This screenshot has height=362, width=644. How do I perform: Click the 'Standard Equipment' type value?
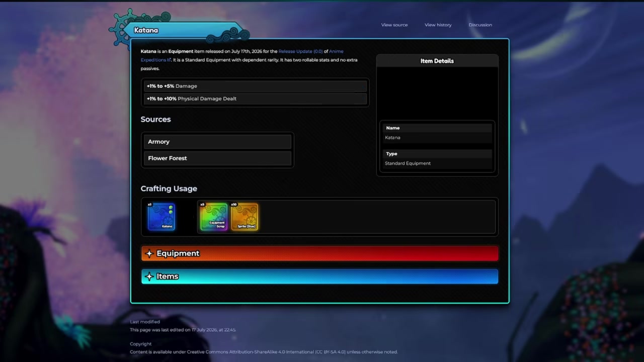click(408, 163)
